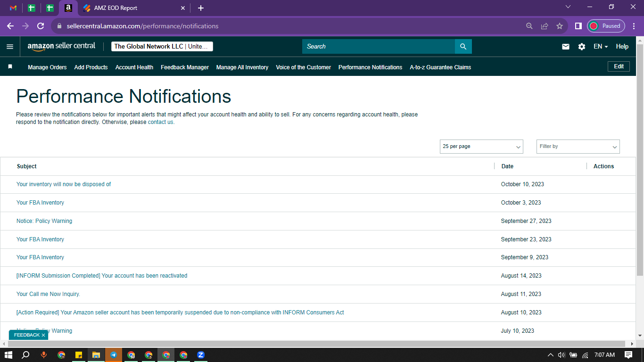Image resolution: width=644 pixels, height=362 pixels.
Task: Bookmark this page with the star
Action: pyautogui.click(x=560, y=26)
